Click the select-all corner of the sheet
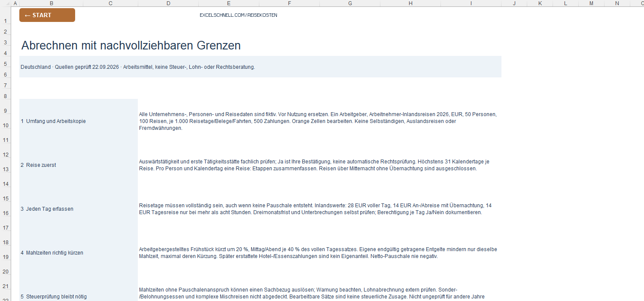 point(6,3)
